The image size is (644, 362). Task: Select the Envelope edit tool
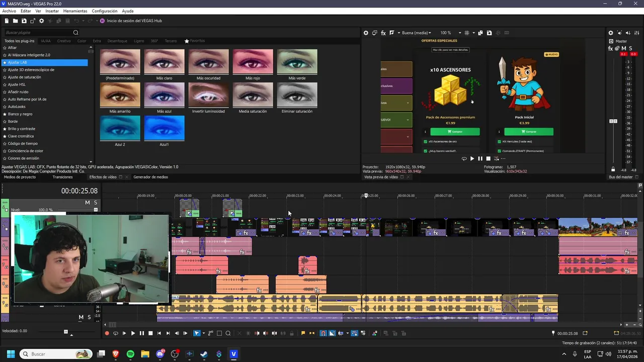coord(211,333)
